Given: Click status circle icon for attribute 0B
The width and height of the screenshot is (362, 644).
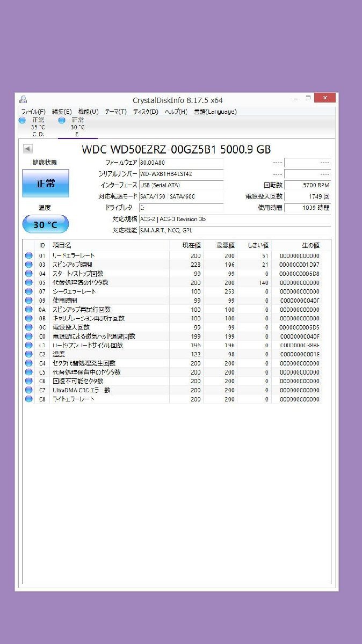Looking at the screenshot, I should pos(28,319).
